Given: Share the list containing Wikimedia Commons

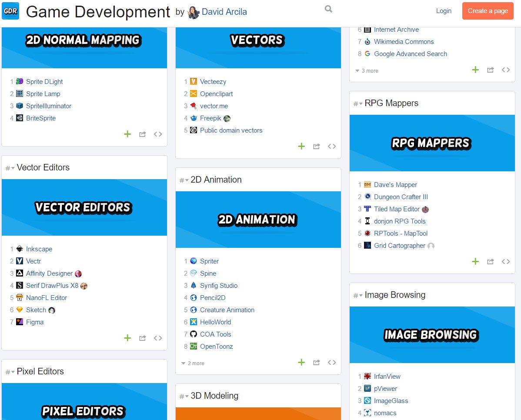Looking at the screenshot, I should [491, 70].
